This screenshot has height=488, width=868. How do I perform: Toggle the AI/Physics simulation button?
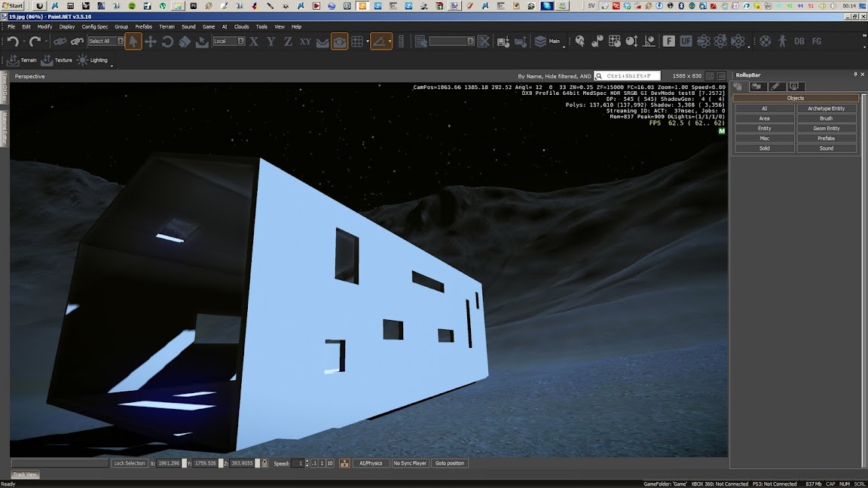click(371, 463)
